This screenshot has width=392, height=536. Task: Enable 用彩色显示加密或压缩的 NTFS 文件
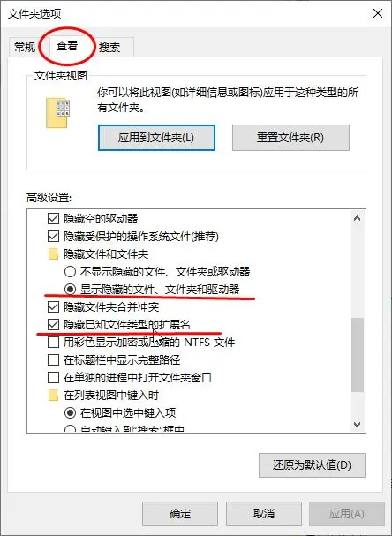[53, 343]
